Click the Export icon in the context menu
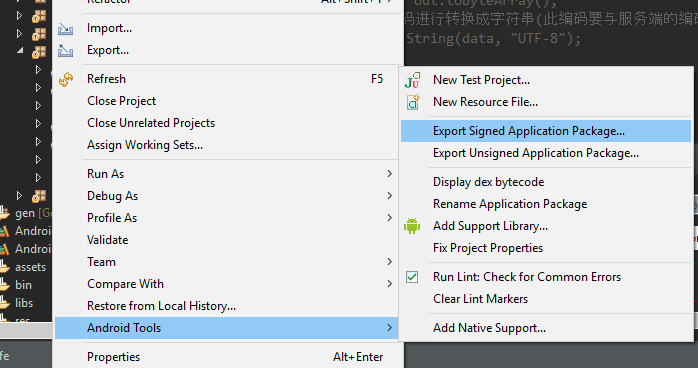Viewport: 698px width, 368px height. pyautogui.click(x=65, y=51)
